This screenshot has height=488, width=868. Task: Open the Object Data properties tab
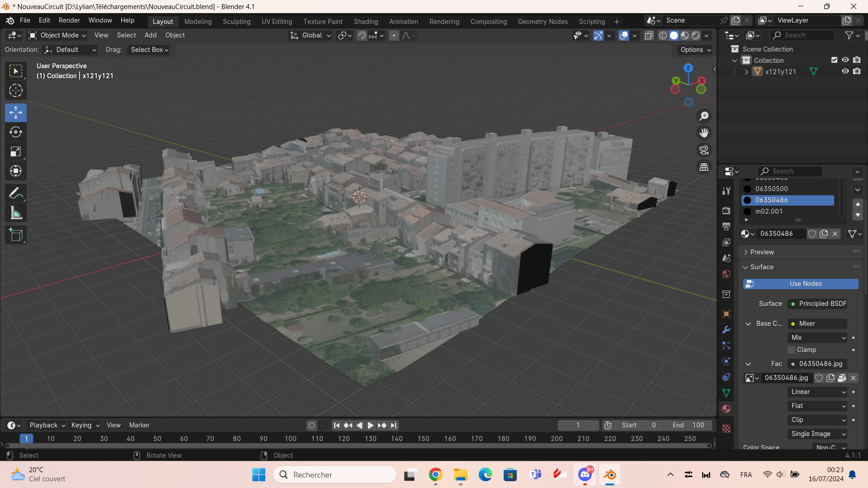(x=726, y=393)
